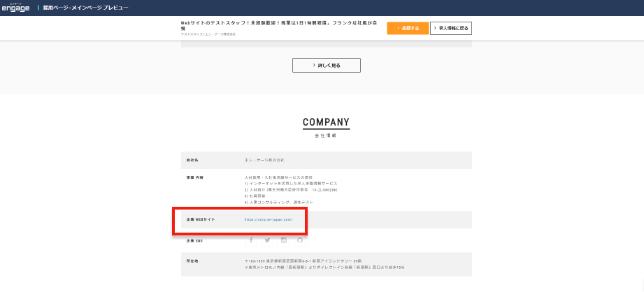Click the 〒163-1335 address line
Image resolution: width=644 pixels, height=292 pixels.
tap(303, 261)
